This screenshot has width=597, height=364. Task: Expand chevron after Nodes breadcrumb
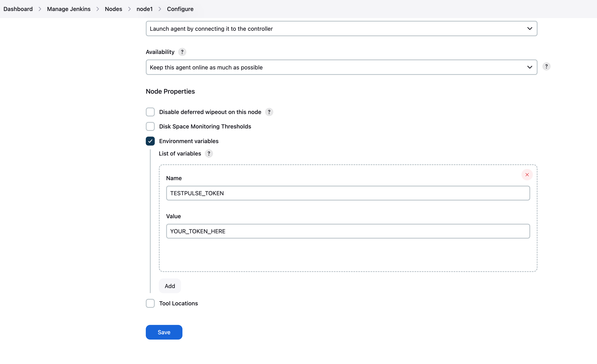pyautogui.click(x=129, y=9)
